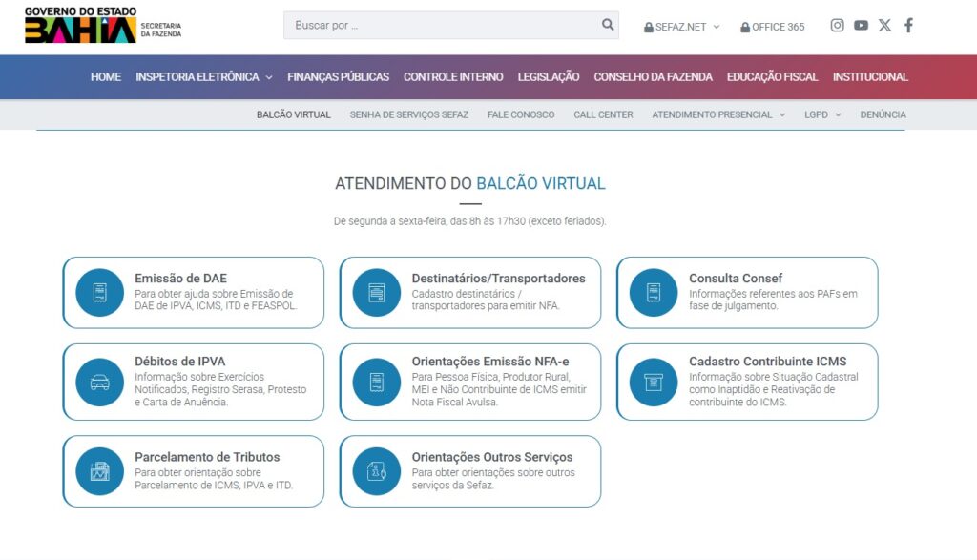Click the Consulta Consef document icon
977x560 pixels.
[x=652, y=293]
